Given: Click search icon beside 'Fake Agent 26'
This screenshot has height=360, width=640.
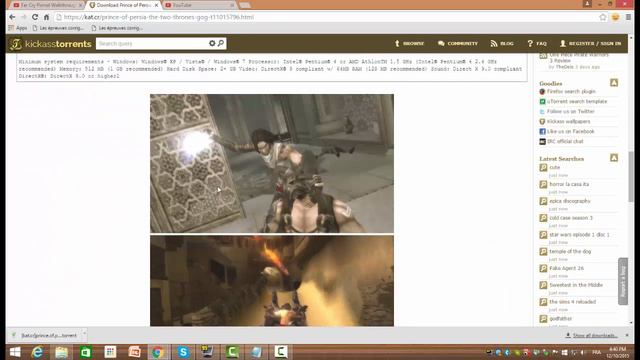Looking at the screenshot, I should 543,268.
